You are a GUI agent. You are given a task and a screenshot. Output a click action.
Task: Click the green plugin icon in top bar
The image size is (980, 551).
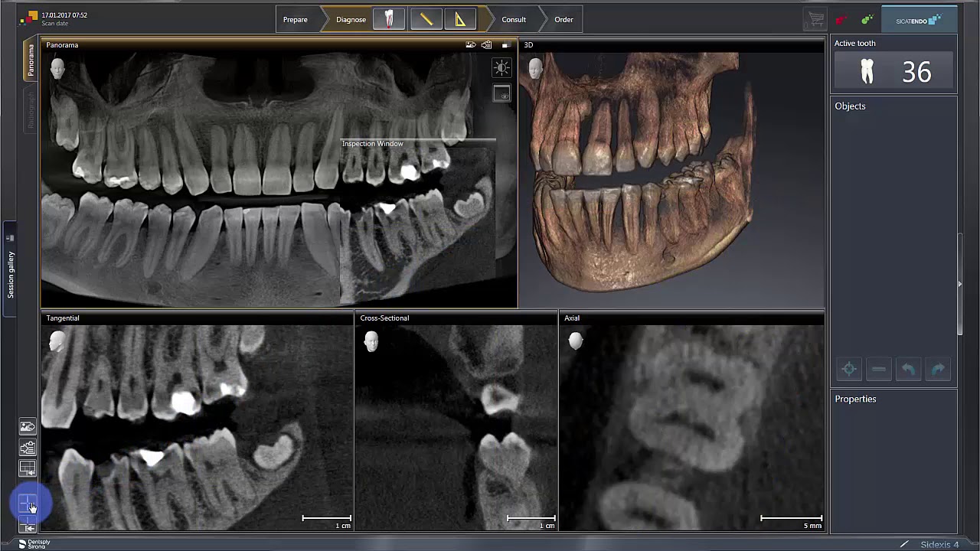(x=867, y=20)
